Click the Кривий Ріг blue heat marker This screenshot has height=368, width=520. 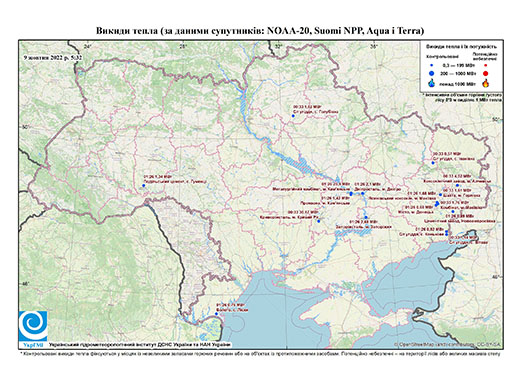coord(319,221)
